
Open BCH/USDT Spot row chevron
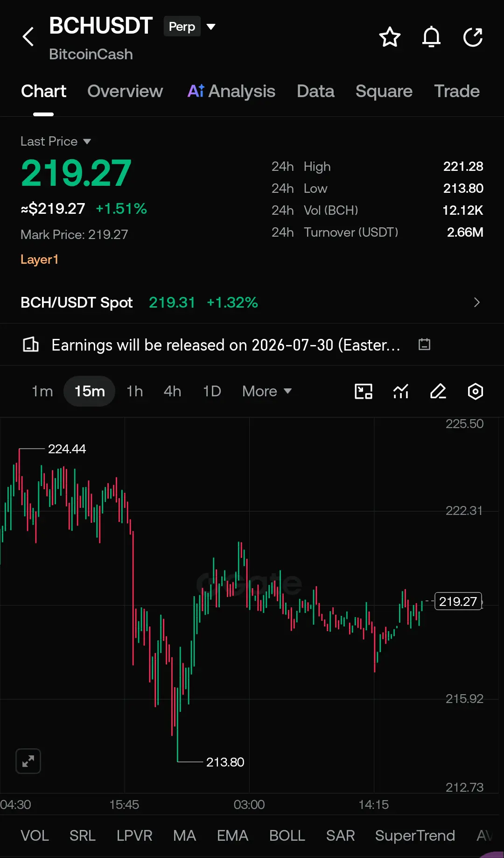click(476, 302)
